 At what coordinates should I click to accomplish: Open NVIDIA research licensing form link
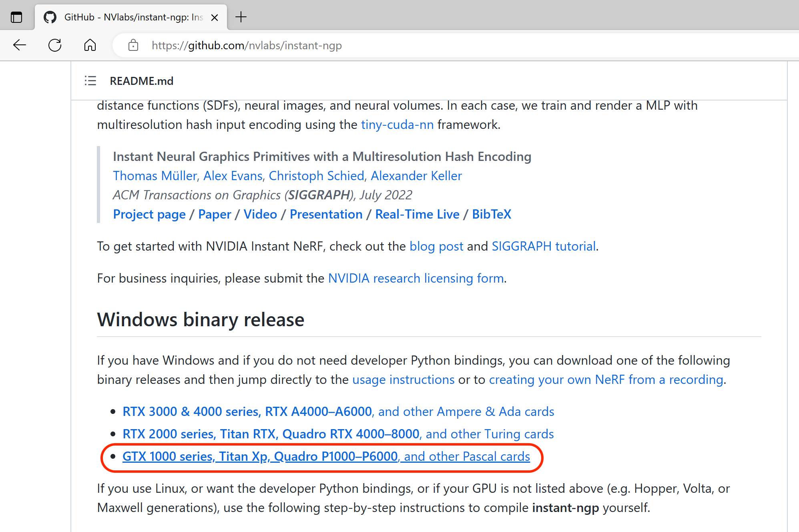click(x=416, y=278)
